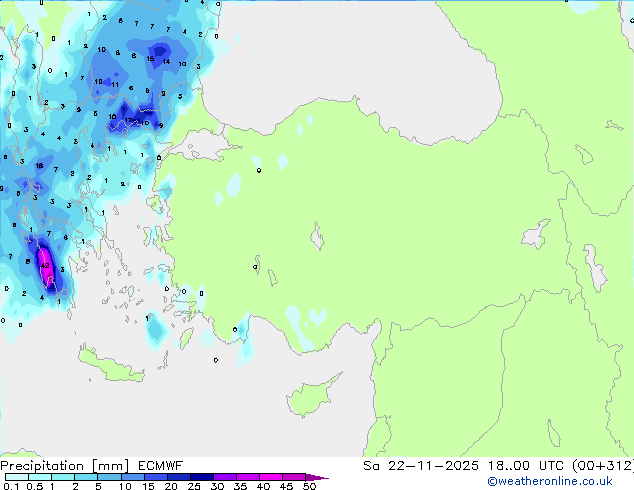Click the legend scale label '50'

click(309, 486)
